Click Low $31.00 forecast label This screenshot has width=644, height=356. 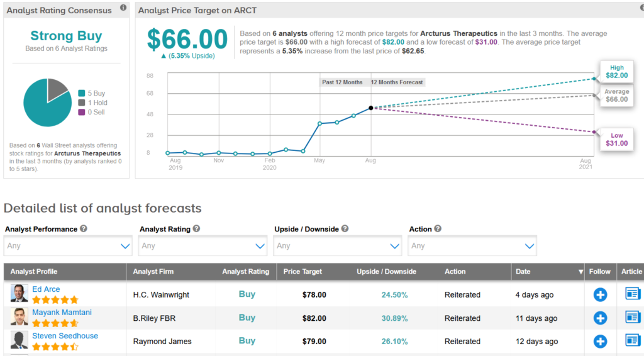pos(616,139)
